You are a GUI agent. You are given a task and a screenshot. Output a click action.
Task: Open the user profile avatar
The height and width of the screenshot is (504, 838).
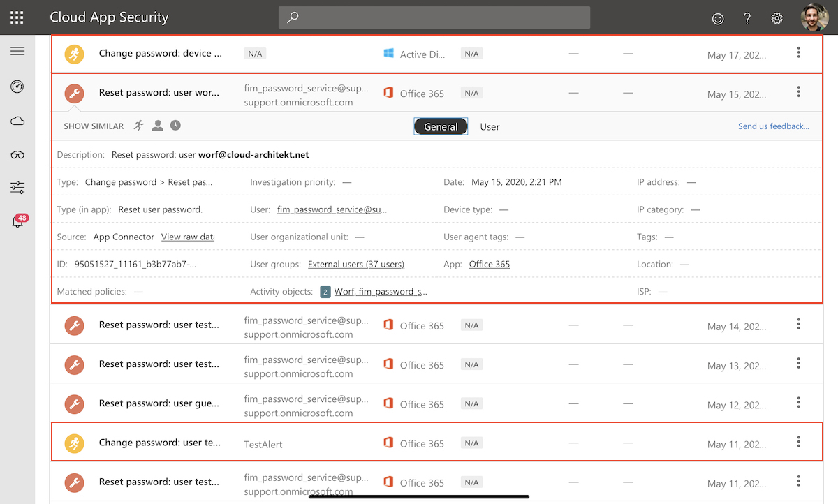tap(814, 17)
